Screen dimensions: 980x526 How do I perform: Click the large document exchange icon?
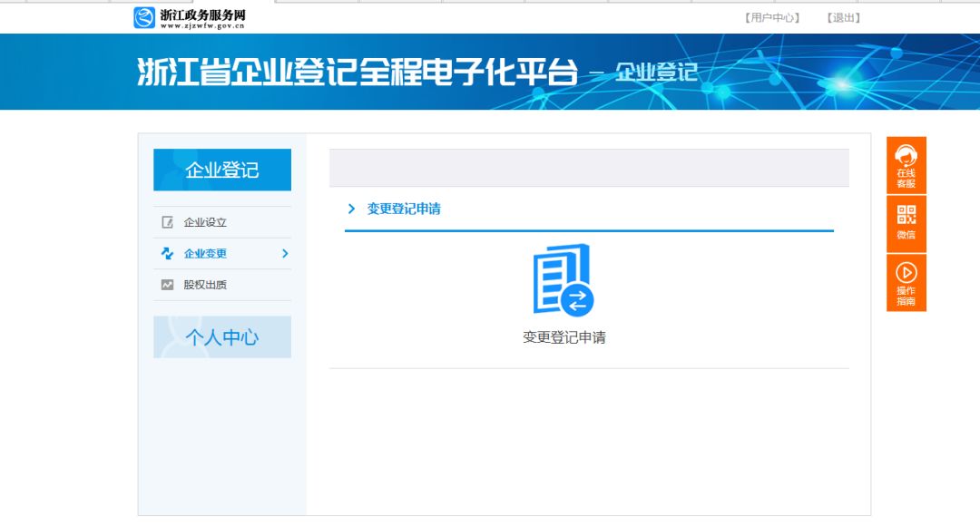(563, 280)
